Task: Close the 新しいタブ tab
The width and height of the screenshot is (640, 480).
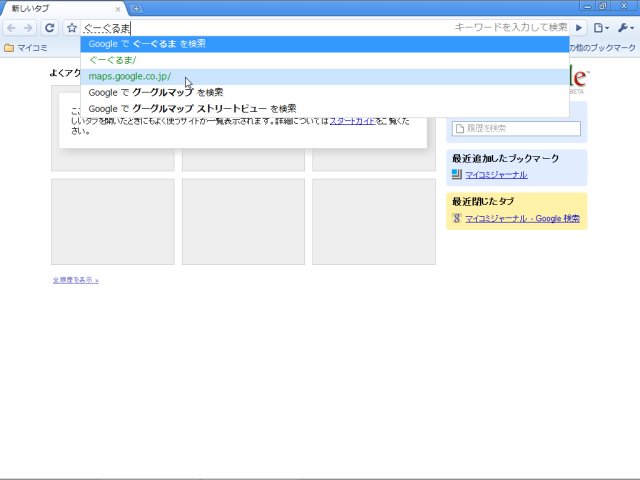Action: 118,9
